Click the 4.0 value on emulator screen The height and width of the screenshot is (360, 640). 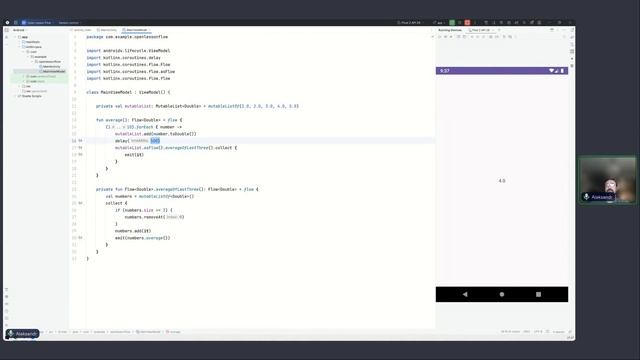pos(502,180)
